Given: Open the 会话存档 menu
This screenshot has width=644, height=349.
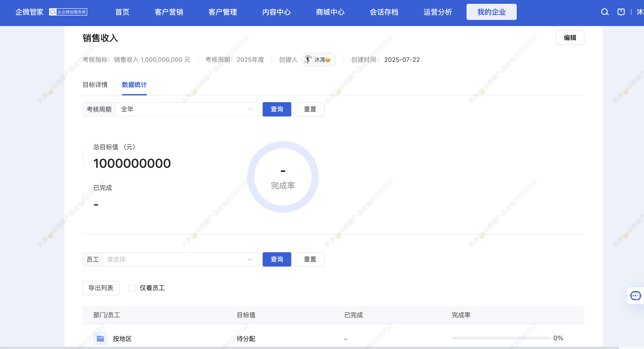Looking at the screenshot, I should coord(384,12).
